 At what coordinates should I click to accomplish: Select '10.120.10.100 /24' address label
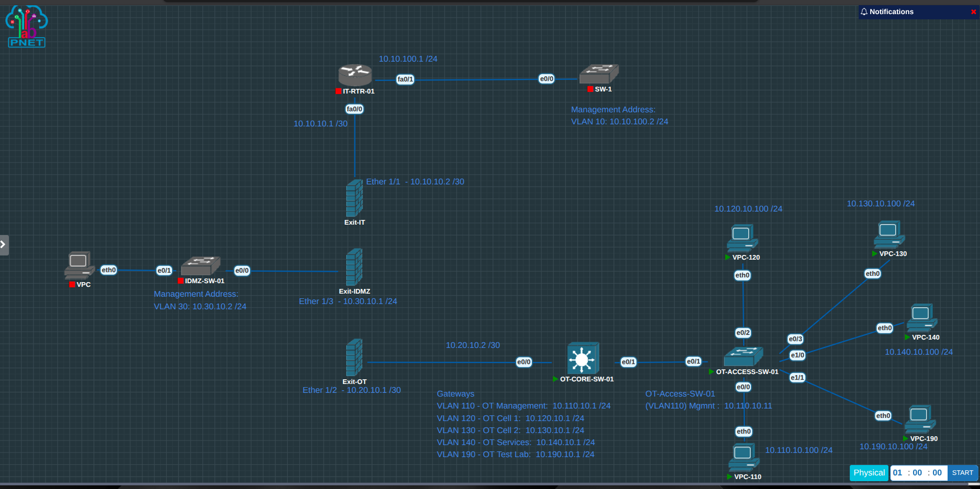[748, 209]
